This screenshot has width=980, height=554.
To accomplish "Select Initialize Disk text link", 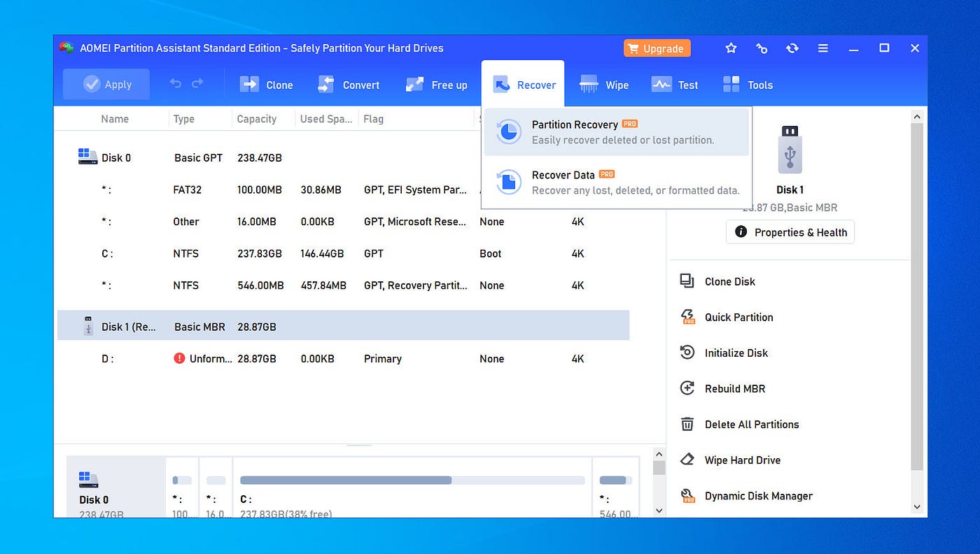I will tap(736, 353).
